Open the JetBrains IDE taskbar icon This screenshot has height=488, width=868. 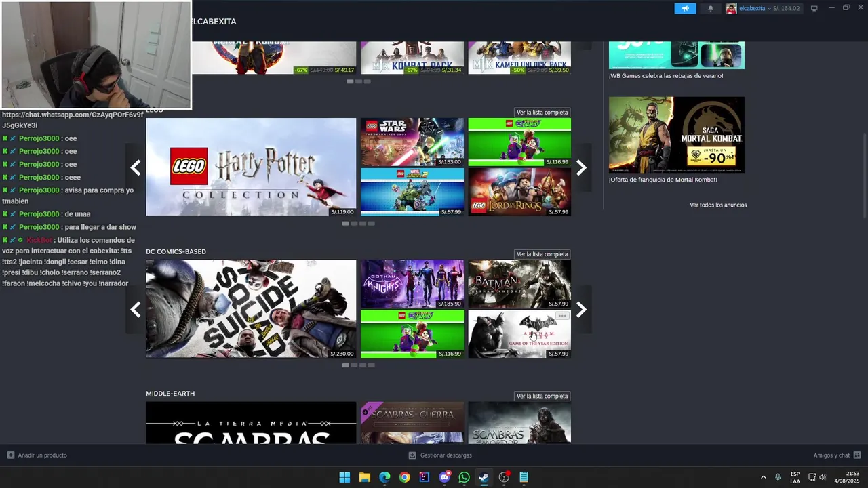click(425, 477)
